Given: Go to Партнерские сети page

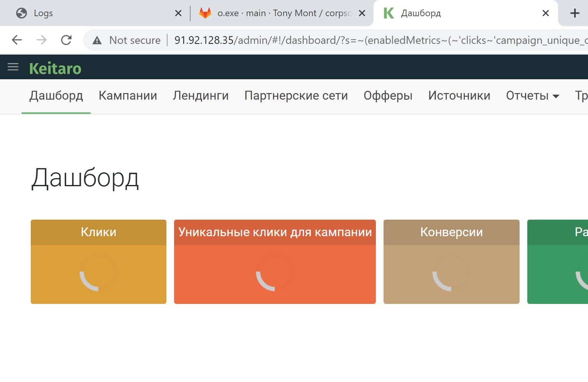Looking at the screenshot, I should pyautogui.click(x=296, y=95).
